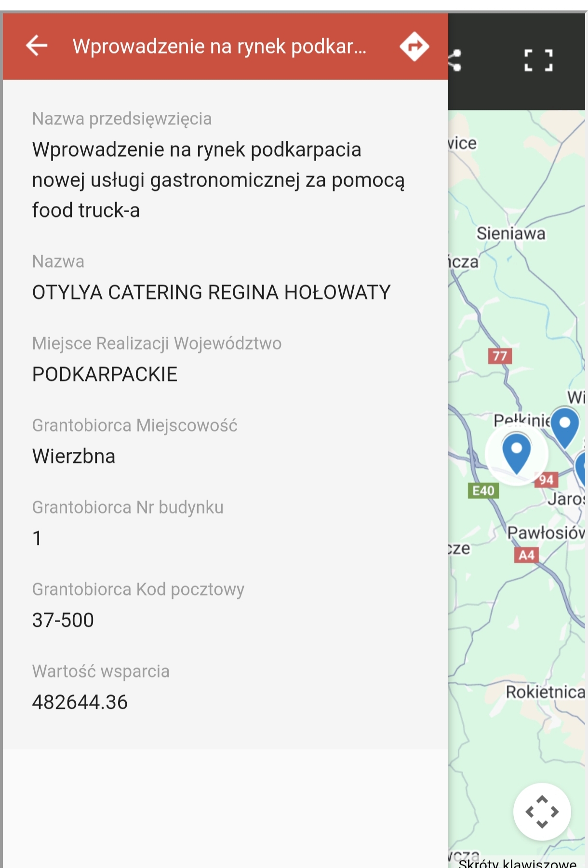Image resolution: width=588 pixels, height=868 pixels.
Task: Click the Sieniawa town label on map
Action: pos(511,234)
